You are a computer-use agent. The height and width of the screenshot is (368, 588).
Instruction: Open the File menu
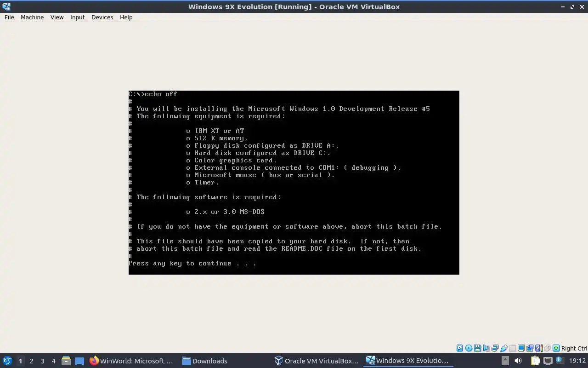point(9,17)
